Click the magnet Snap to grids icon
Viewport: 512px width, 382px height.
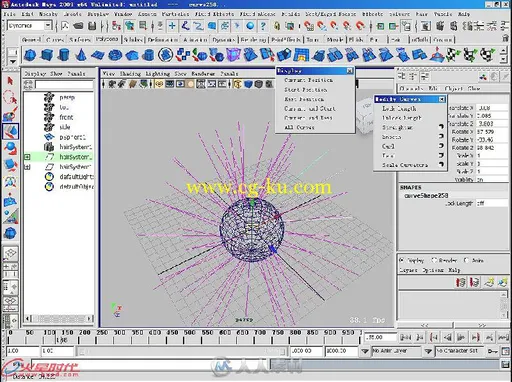pyautogui.click(x=309, y=26)
